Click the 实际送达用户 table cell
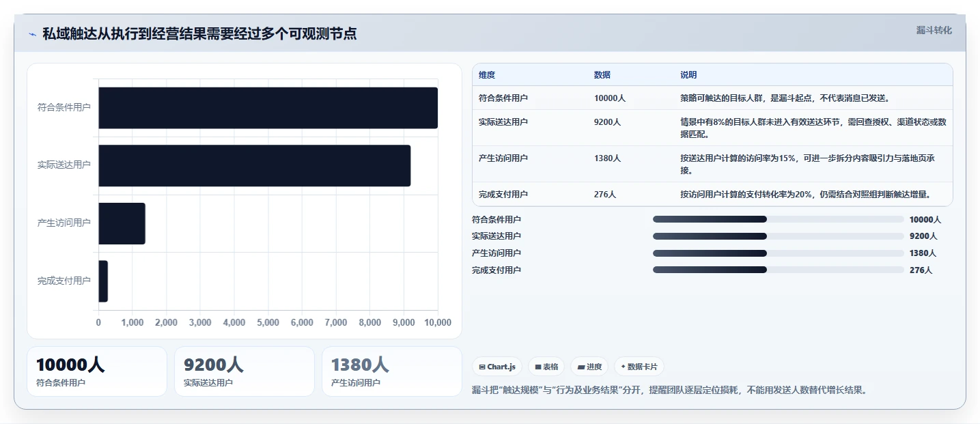980x424 pixels. point(503,122)
